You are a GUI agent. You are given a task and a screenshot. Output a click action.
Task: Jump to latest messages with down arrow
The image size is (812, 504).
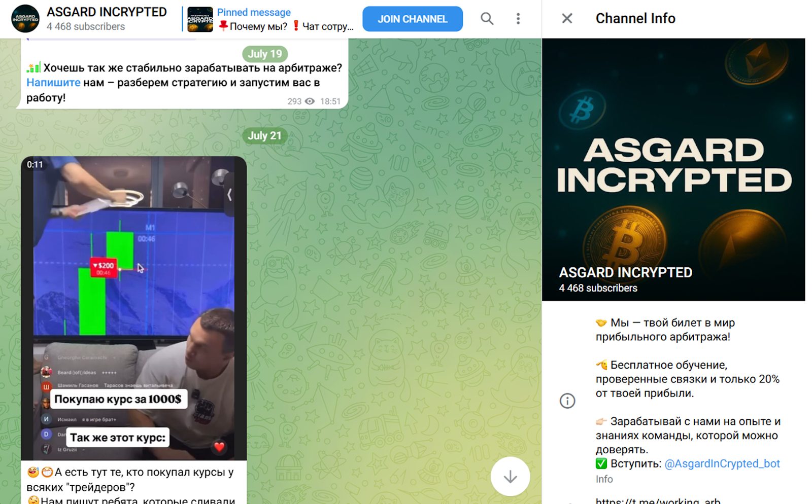tap(510, 477)
